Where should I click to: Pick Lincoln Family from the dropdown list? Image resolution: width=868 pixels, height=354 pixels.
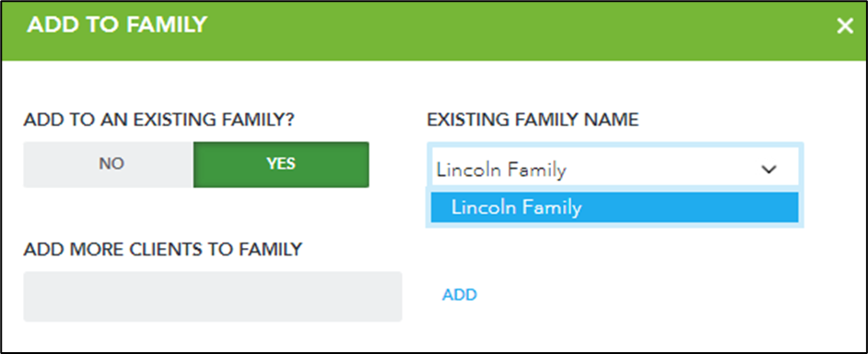tap(615, 207)
